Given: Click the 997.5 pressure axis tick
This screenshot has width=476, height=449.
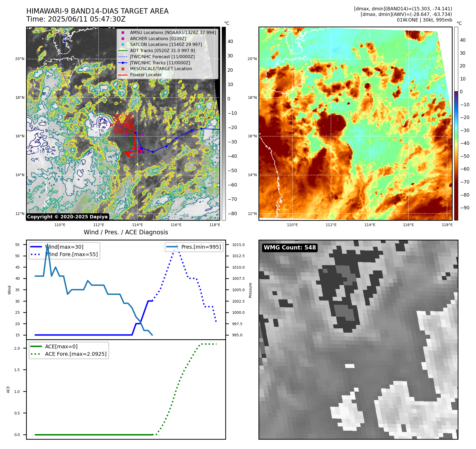Looking at the screenshot, I should coord(237,324).
